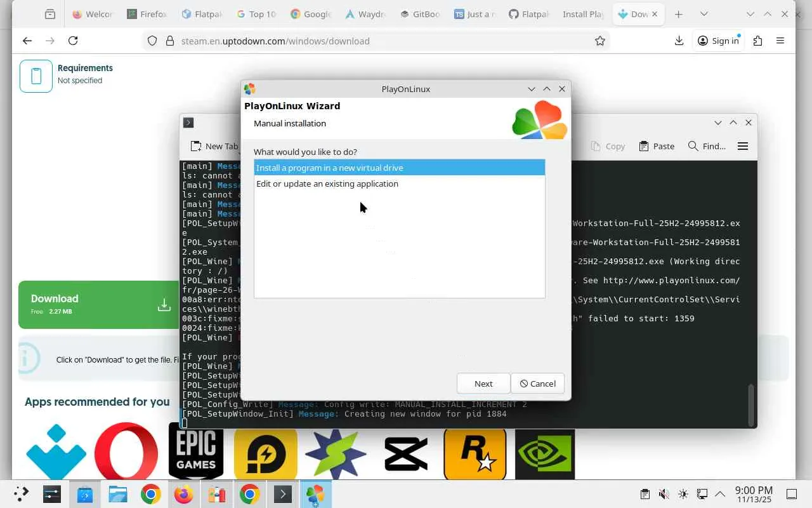This screenshot has height=508, width=812.
Task: Switch to the Install Play tab
Action: coord(583,14)
